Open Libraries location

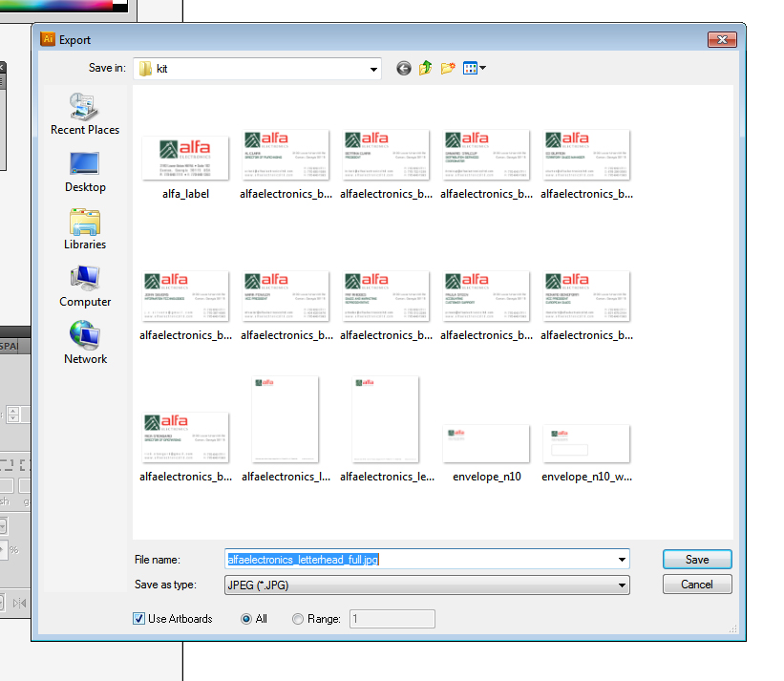(85, 229)
